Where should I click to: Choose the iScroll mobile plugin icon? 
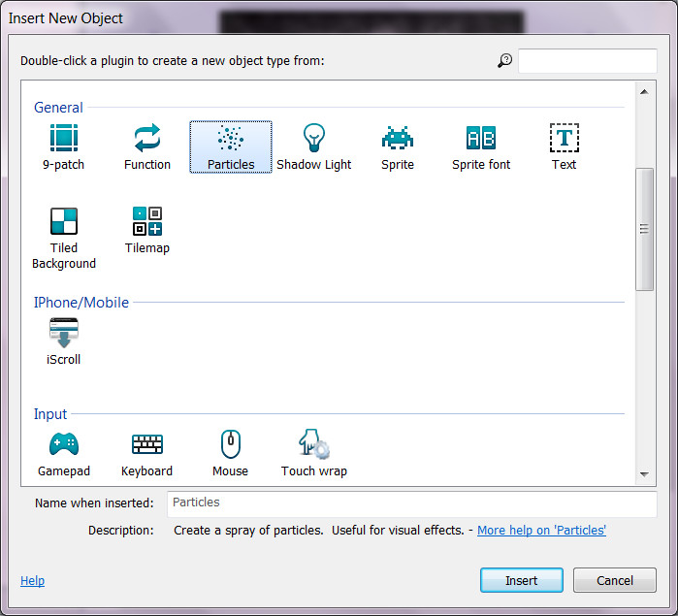[64, 334]
